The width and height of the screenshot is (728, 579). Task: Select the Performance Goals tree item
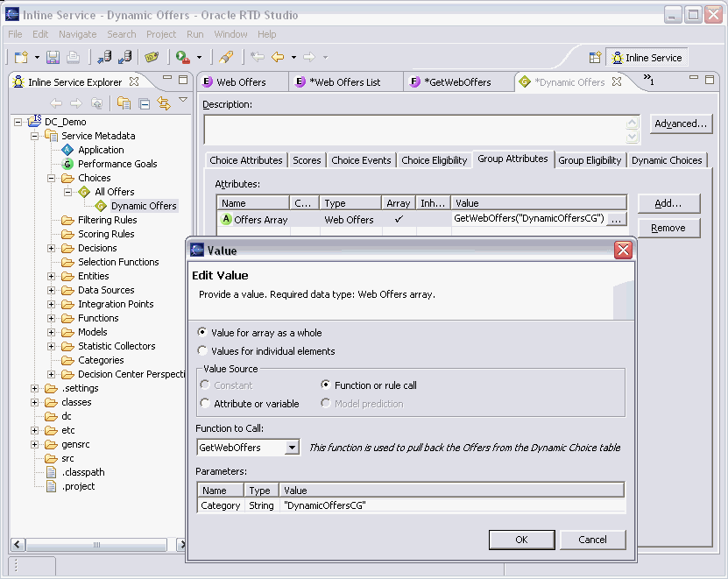[x=117, y=164]
